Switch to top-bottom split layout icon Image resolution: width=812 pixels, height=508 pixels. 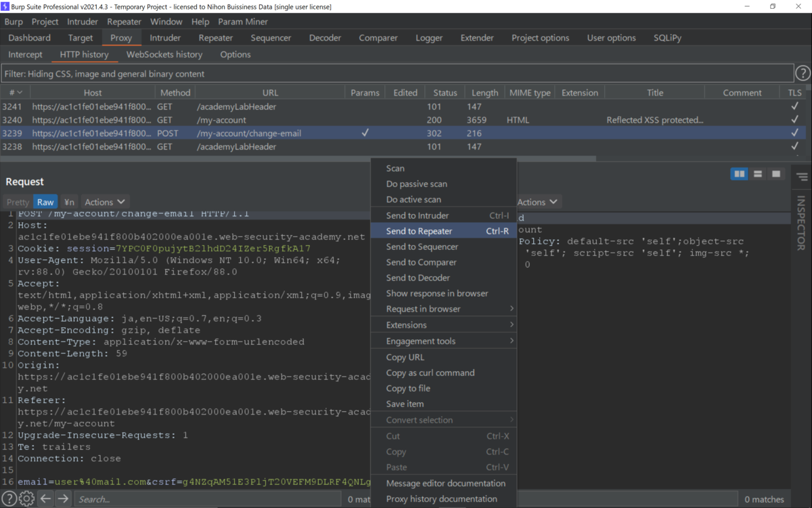click(758, 174)
